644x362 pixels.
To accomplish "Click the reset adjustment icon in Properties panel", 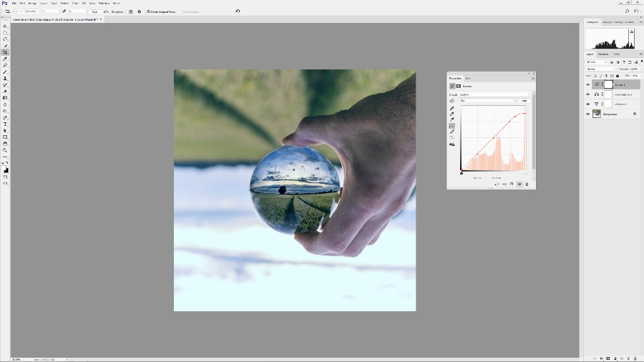I will tap(512, 185).
